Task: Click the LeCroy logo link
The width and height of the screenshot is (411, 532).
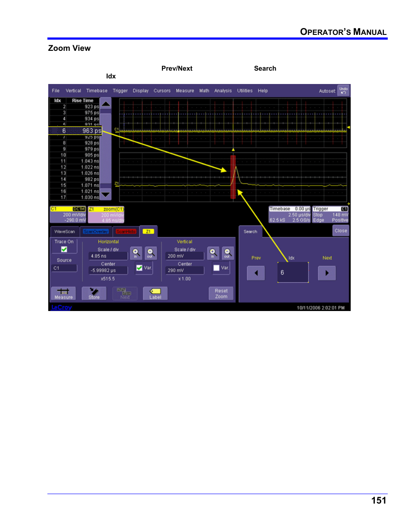Action: [62, 307]
